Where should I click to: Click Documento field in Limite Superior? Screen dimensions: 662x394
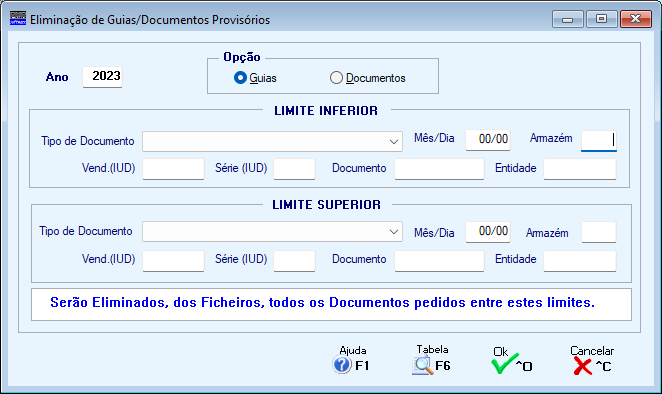coord(440,261)
